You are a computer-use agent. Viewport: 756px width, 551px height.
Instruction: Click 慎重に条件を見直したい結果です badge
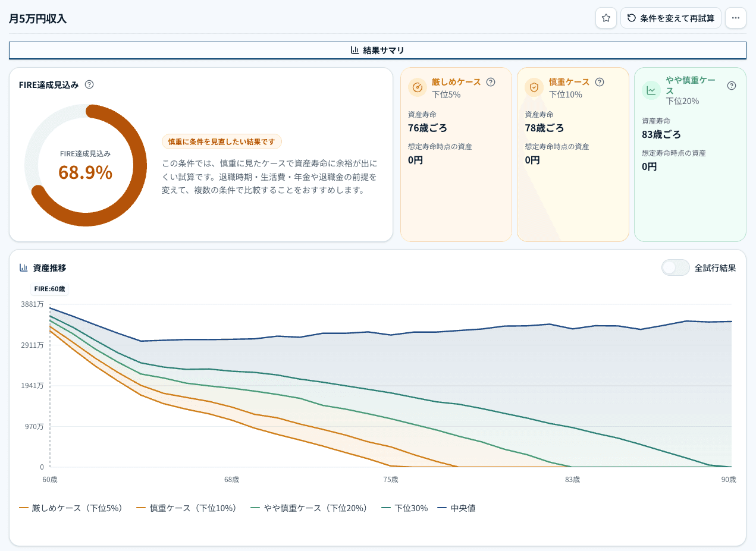(x=221, y=141)
